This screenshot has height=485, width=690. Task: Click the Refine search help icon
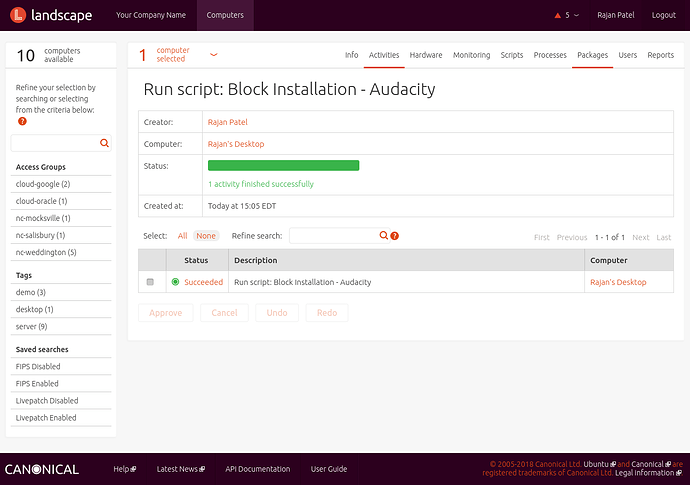pos(395,236)
